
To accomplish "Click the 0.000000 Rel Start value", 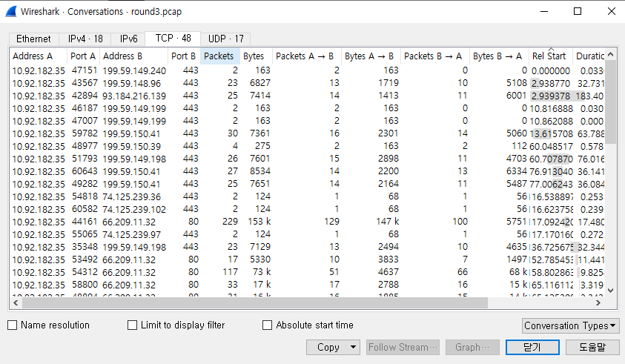I will (x=551, y=70).
